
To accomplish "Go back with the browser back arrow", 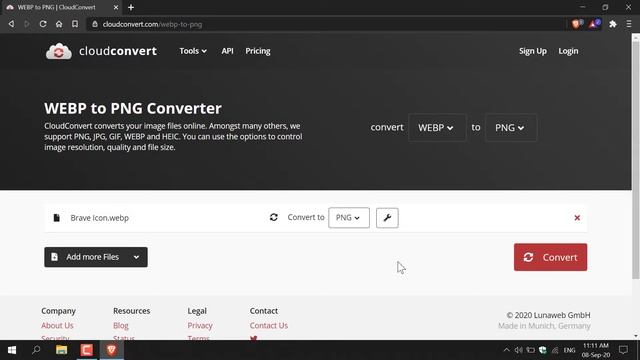I will pos(11,24).
